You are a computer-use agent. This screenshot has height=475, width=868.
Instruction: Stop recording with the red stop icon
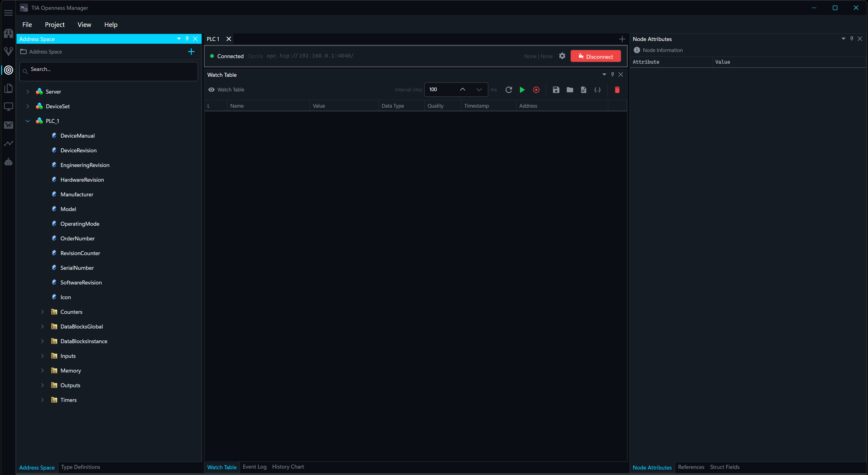536,90
